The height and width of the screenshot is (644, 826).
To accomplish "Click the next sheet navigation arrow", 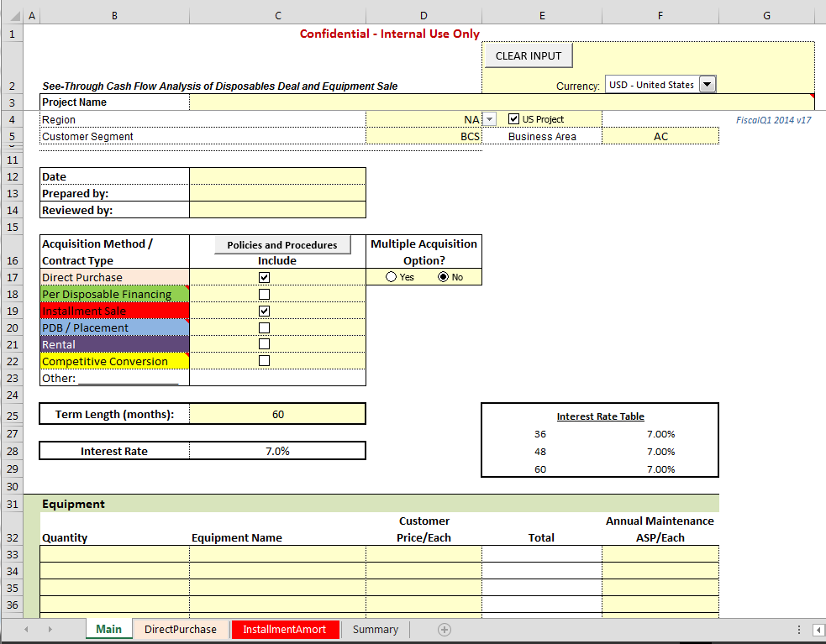I will [x=50, y=630].
